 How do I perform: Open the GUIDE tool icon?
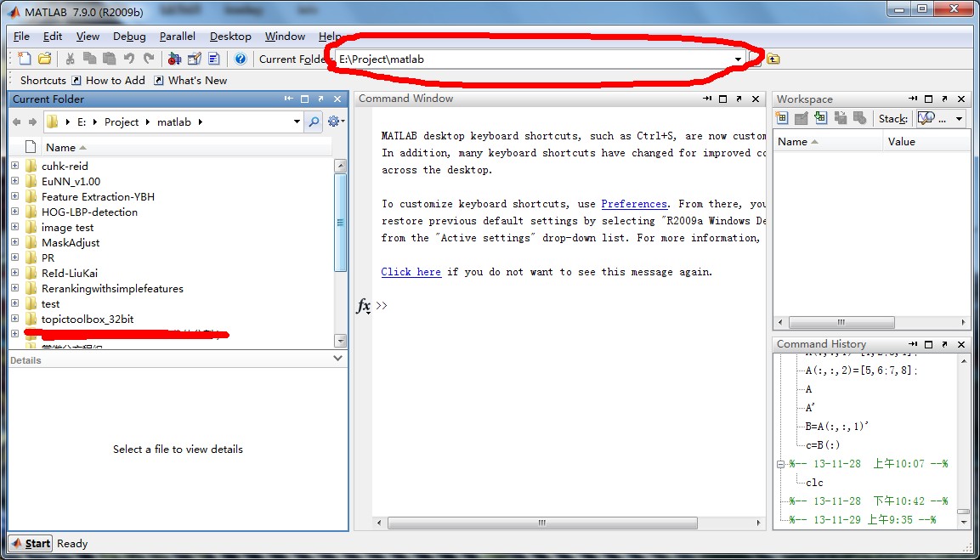point(195,59)
